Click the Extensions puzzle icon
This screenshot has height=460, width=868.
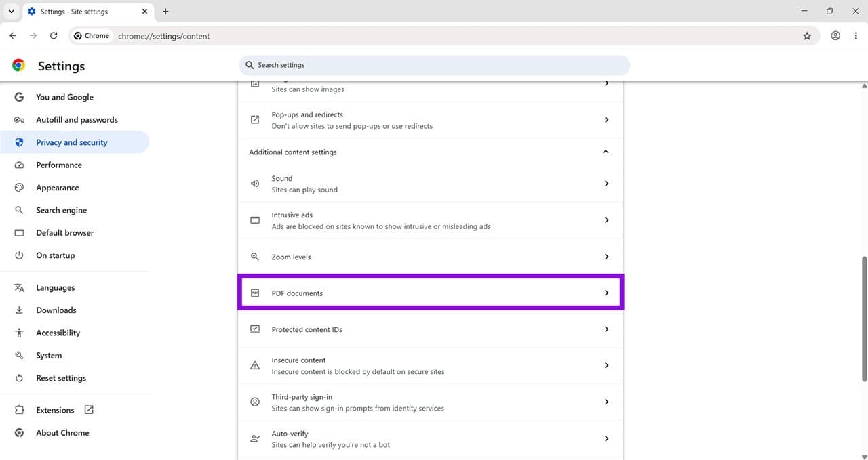pos(19,410)
